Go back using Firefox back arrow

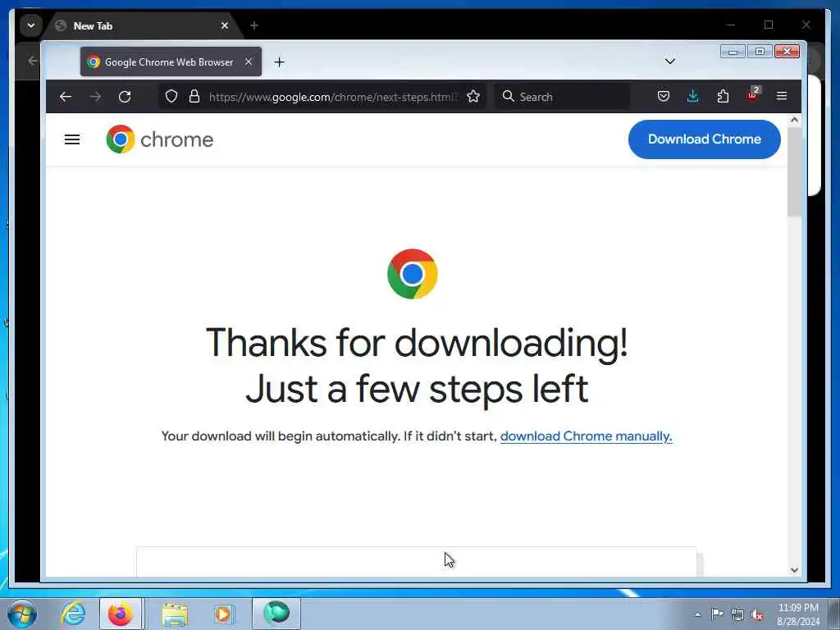(66, 97)
